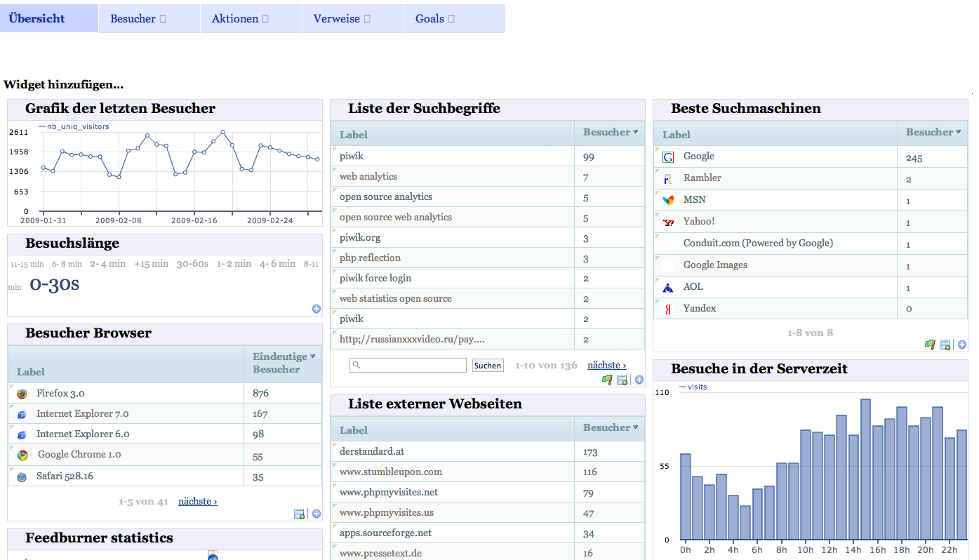Open the Besucher menu tab
The width and height of the screenshot is (979, 560).
pyautogui.click(x=138, y=19)
